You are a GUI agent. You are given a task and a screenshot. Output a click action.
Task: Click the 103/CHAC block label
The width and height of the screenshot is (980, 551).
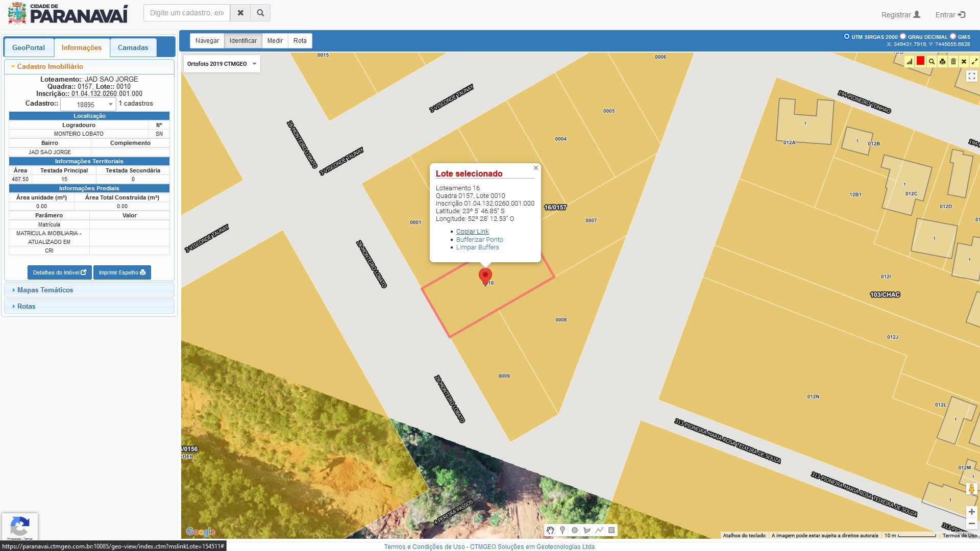click(885, 294)
